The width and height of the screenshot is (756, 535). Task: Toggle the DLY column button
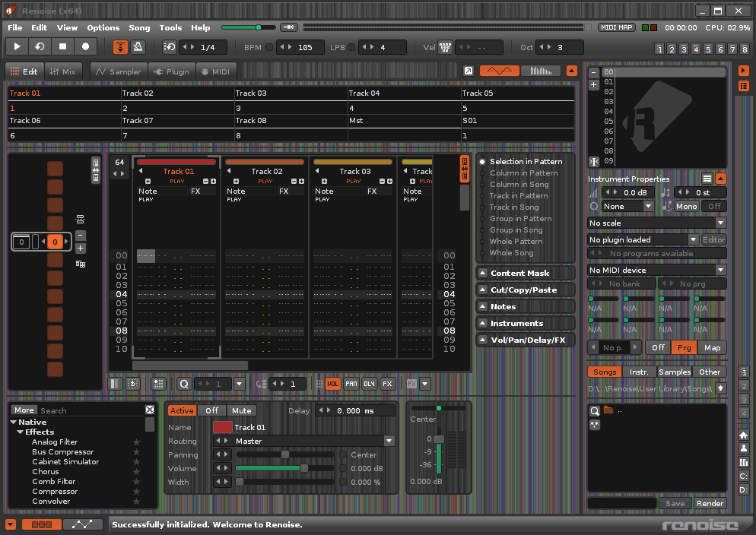click(370, 384)
